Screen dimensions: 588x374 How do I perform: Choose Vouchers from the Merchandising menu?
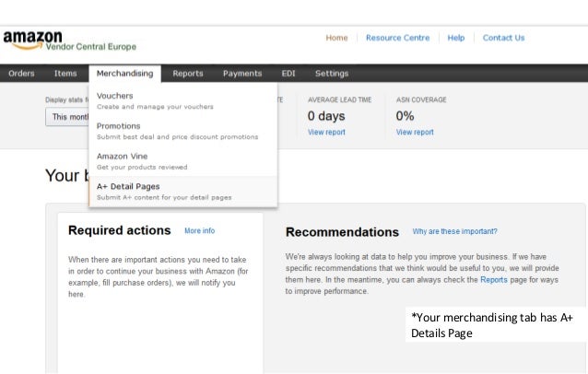coord(183,100)
